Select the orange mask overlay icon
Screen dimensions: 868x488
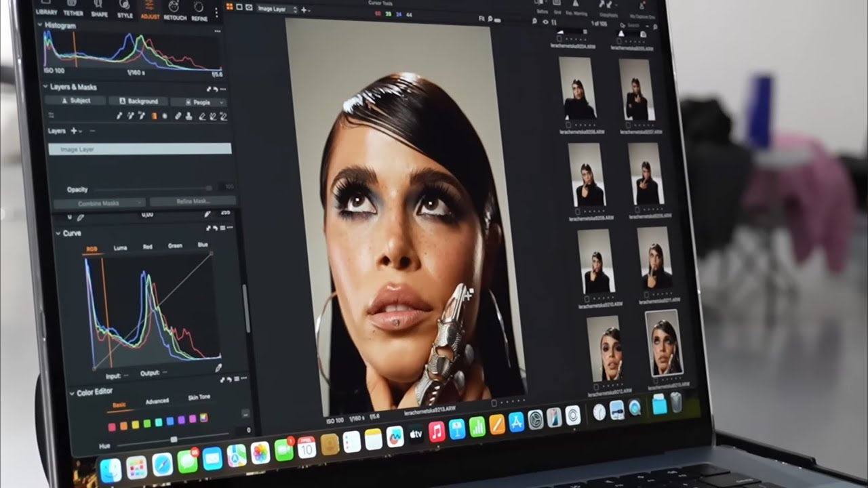tap(154, 116)
